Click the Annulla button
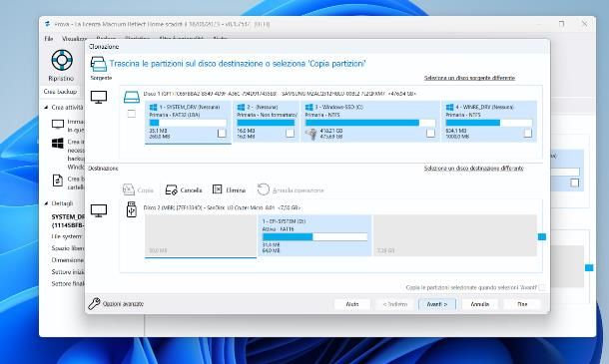Viewport: 609px width, 364px height. point(479,304)
